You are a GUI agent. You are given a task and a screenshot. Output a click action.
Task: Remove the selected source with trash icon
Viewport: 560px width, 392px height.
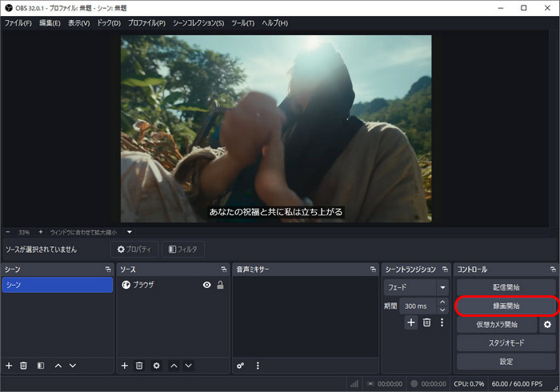click(x=139, y=366)
